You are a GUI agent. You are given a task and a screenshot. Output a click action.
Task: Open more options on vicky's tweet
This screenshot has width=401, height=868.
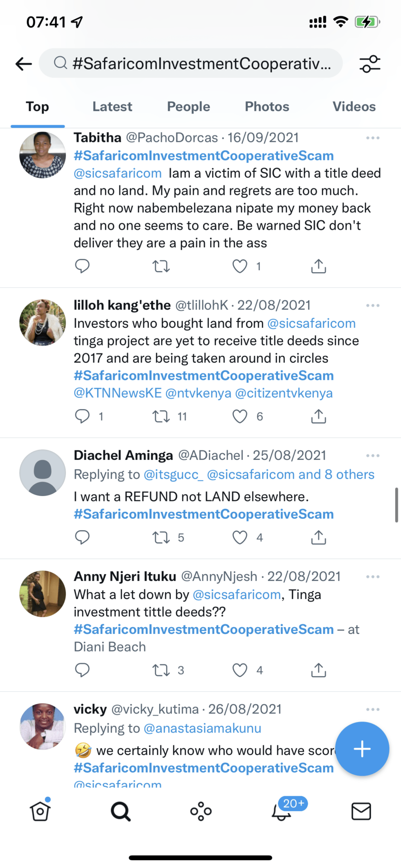tap(373, 709)
